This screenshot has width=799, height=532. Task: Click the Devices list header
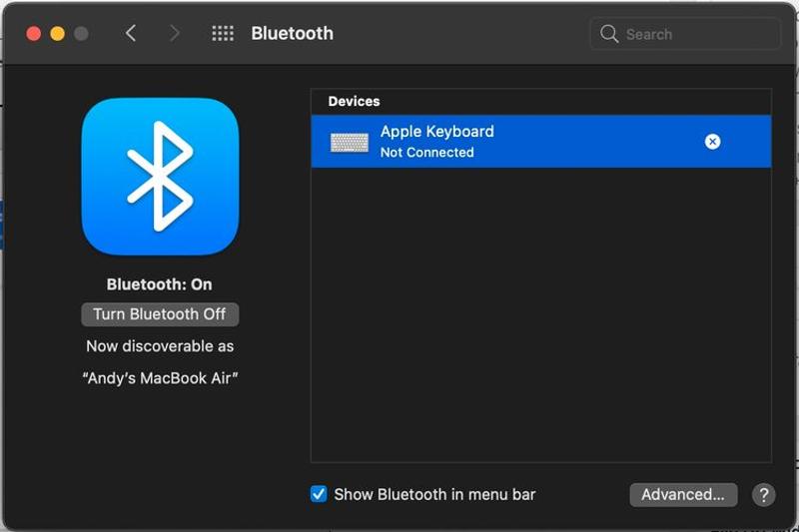[355, 102]
